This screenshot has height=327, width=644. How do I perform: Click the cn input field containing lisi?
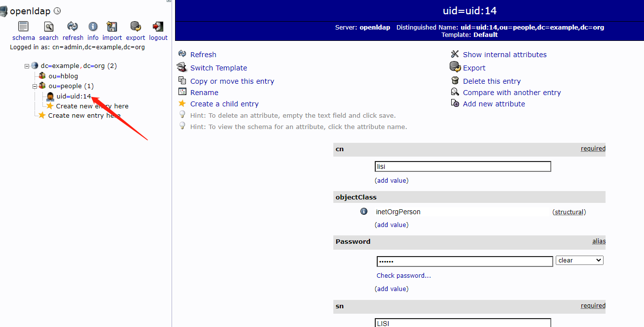[x=463, y=166]
